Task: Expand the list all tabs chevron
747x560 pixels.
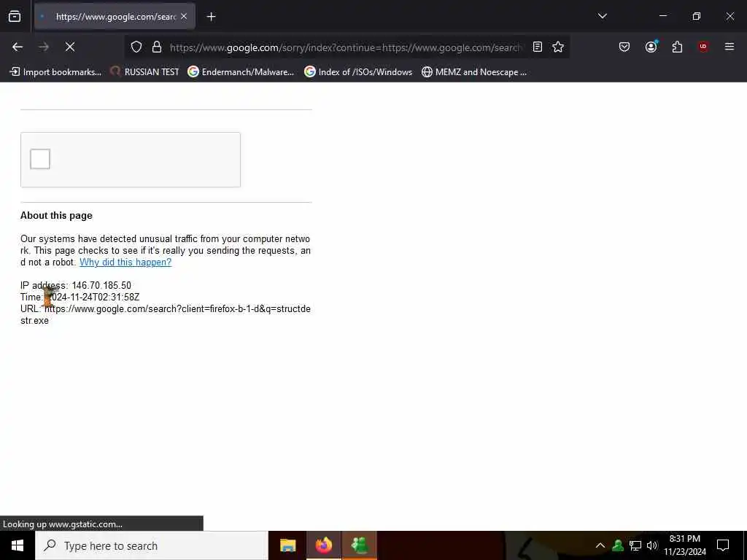Action: [x=602, y=16]
